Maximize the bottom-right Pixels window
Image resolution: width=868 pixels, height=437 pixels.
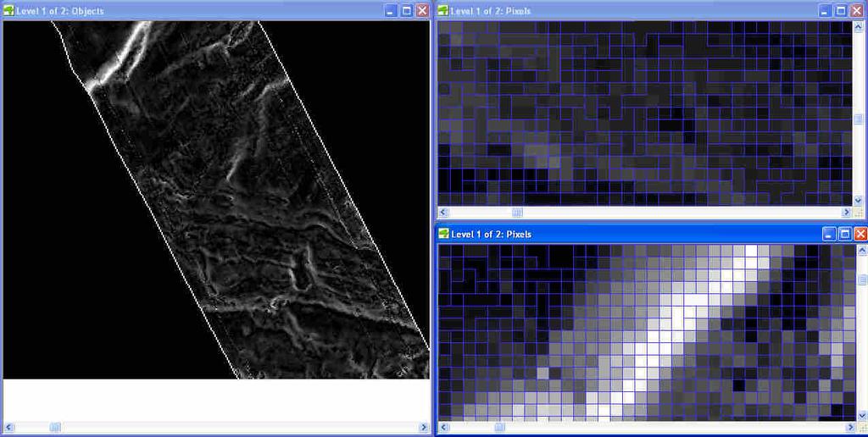(845, 234)
